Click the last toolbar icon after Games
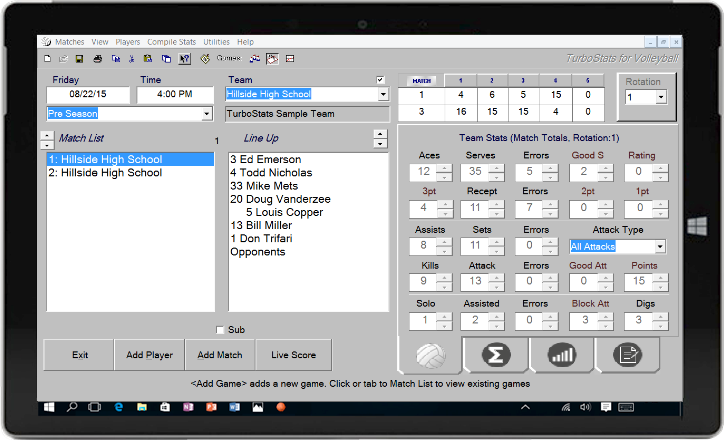 pyautogui.click(x=290, y=59)
